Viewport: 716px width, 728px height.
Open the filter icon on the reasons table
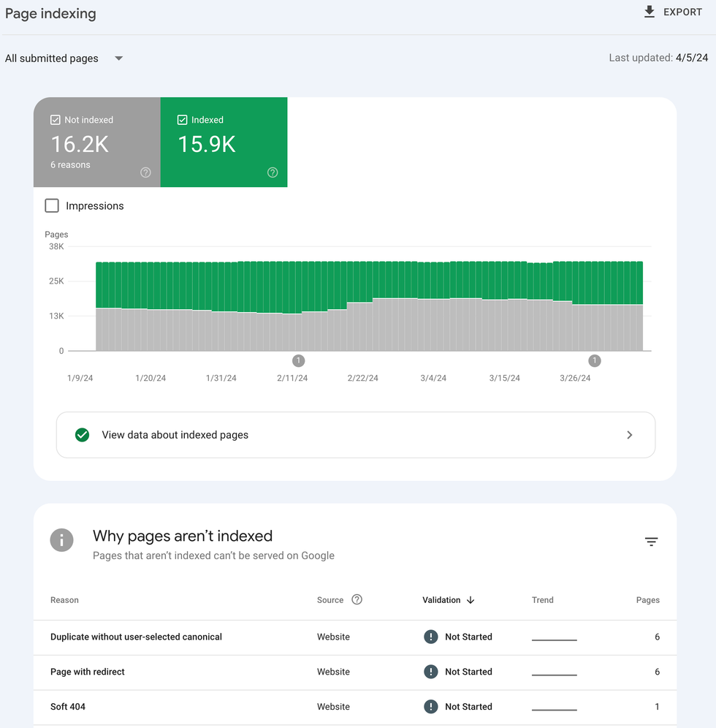click(x=651, y=542)
